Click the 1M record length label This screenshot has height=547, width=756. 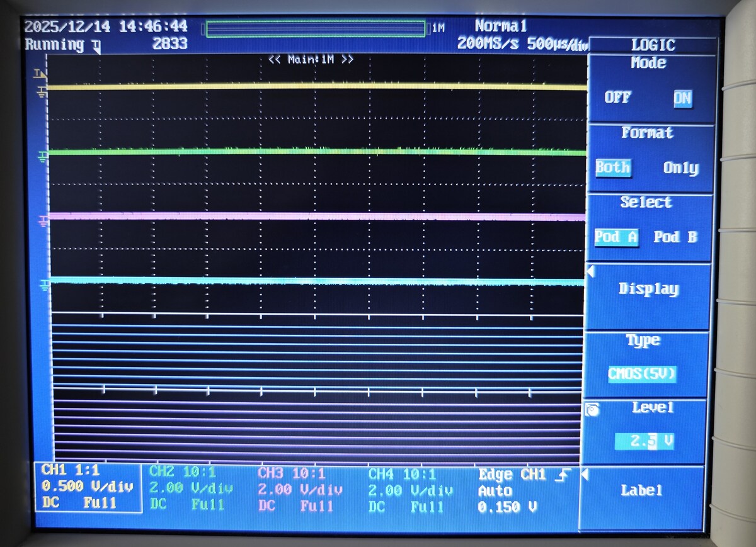pos(438,28)
